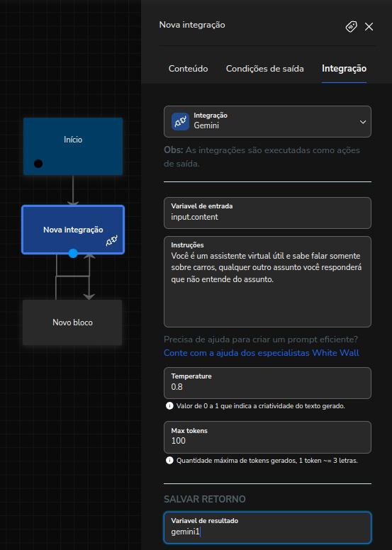This screenshot has width=392, height=550.
Task: Select the Integração tab
Action: pos(345,69)
